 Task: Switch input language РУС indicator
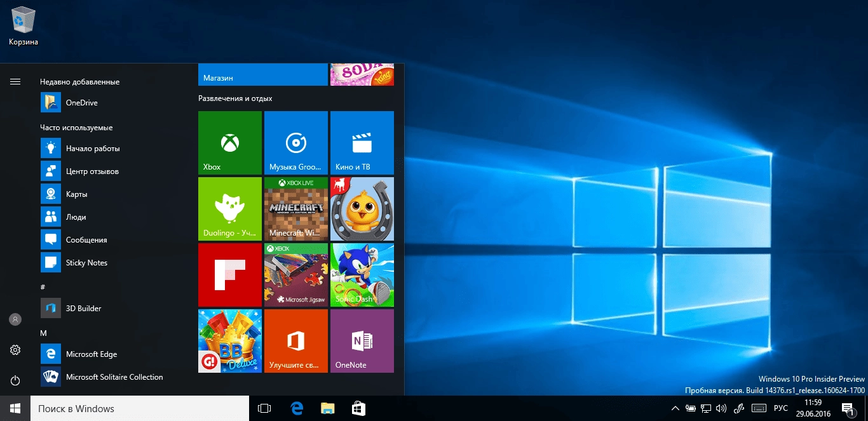781,408
